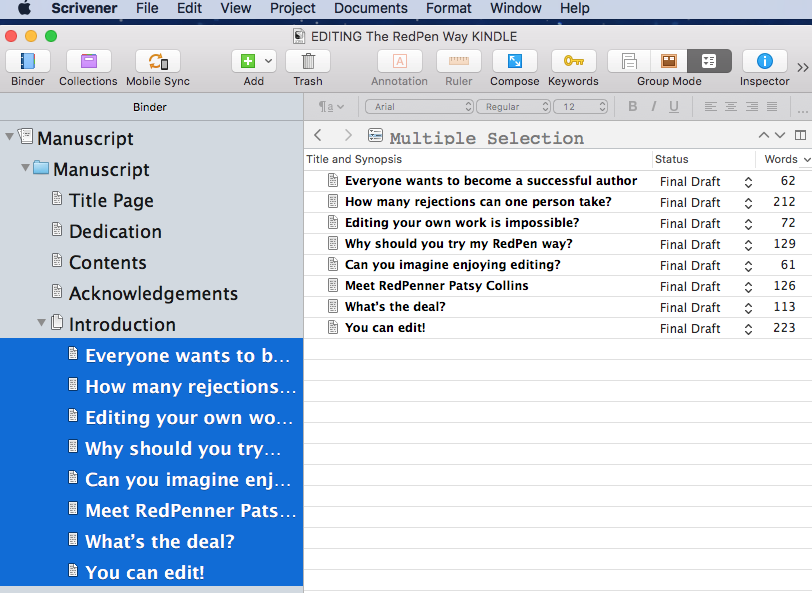Screen dimensions: 812x593
Task: Click the green Add document icon
Action: point(247,62)
